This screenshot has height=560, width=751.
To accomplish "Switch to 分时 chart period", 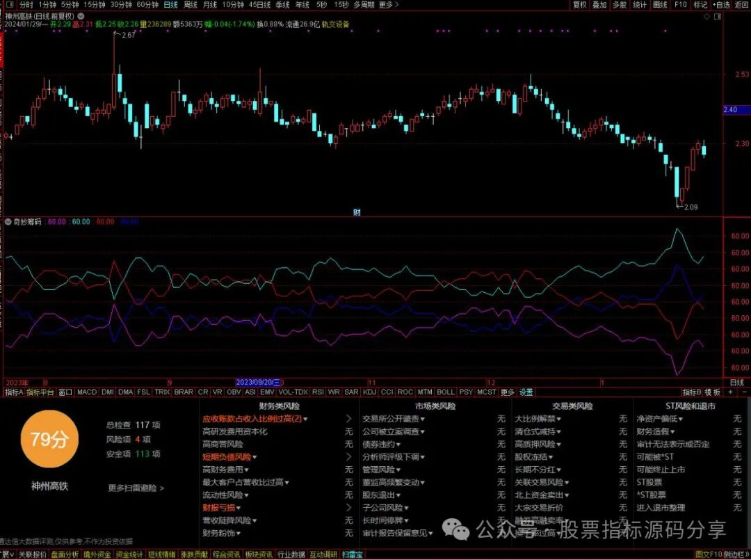I will tap(26, 5).
